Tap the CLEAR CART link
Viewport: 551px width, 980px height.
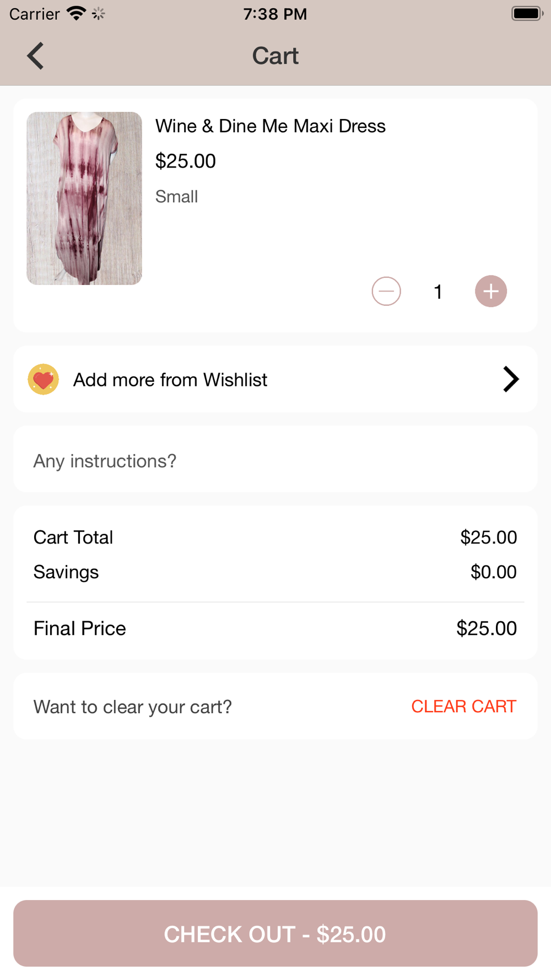point(464,706)
